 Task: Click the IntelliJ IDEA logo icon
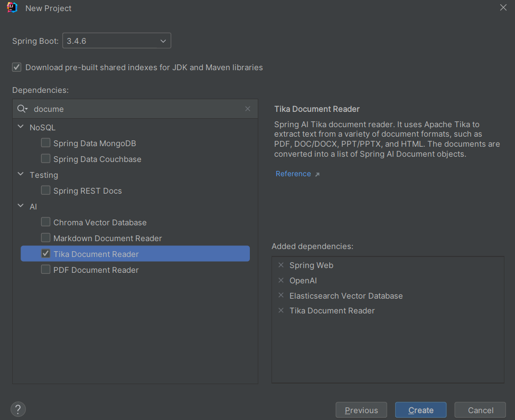(12, 7)
